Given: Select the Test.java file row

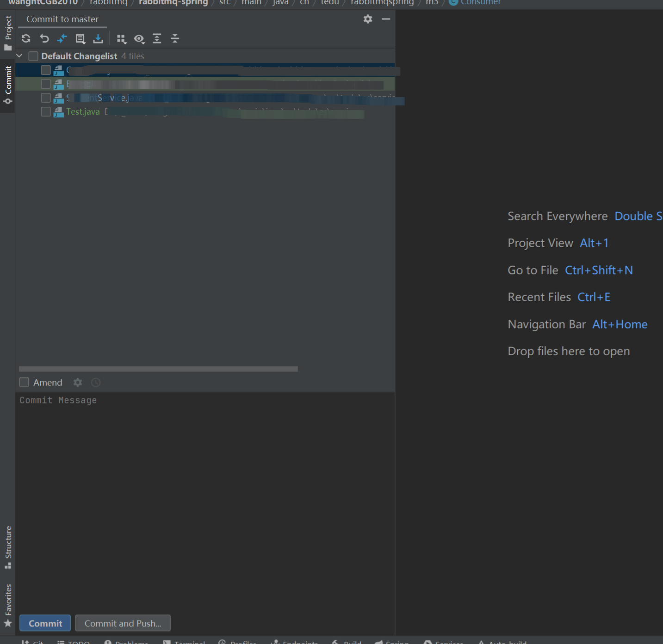Looking at the screenshot, I should (x=205, y=111).
